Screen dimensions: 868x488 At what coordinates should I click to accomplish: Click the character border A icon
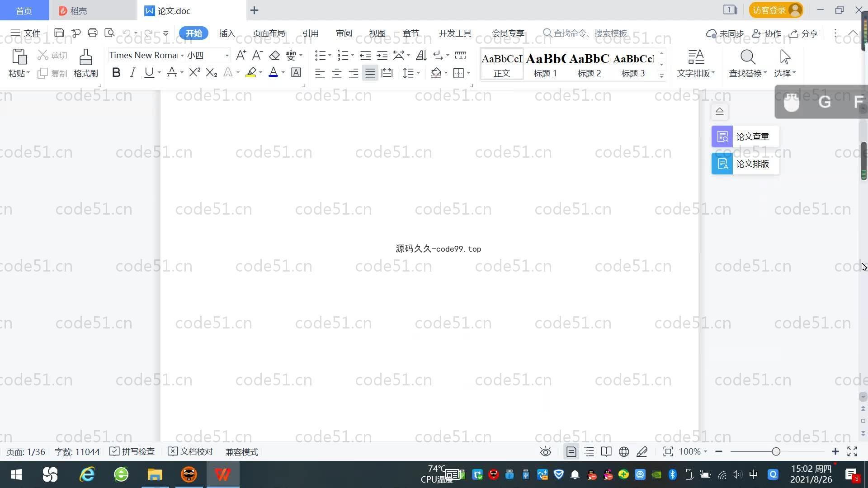coord(296,72)
